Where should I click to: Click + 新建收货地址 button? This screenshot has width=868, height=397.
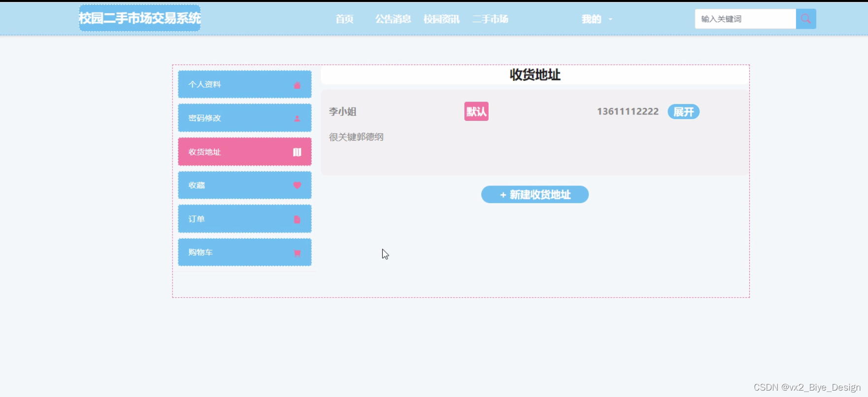535,194
